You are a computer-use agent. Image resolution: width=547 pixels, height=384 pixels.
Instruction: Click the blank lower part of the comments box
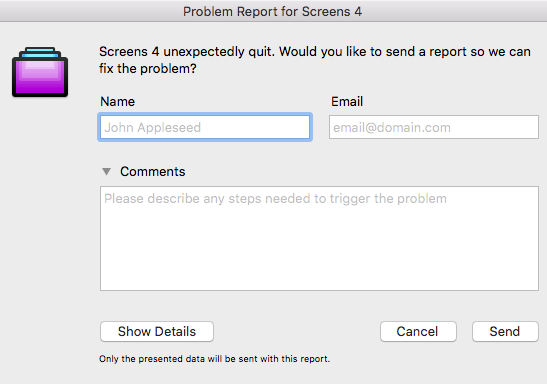pyautogui.click(x=319, y=255)
